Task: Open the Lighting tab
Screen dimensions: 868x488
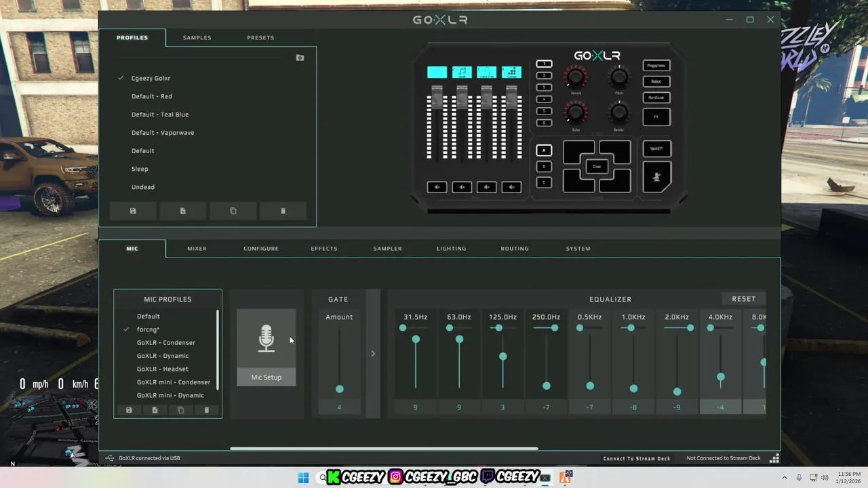Action: coord(451,249)
